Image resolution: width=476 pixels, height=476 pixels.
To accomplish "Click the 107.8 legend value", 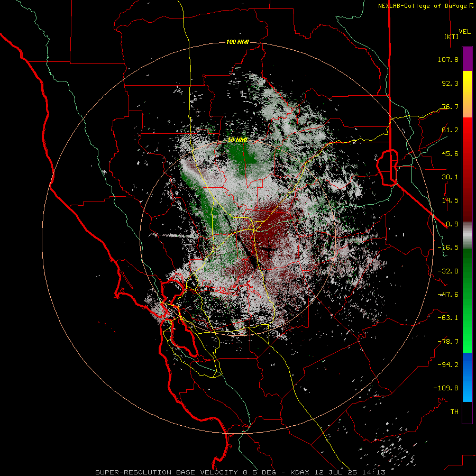I will pyautogui.click(x=448, y=59).
